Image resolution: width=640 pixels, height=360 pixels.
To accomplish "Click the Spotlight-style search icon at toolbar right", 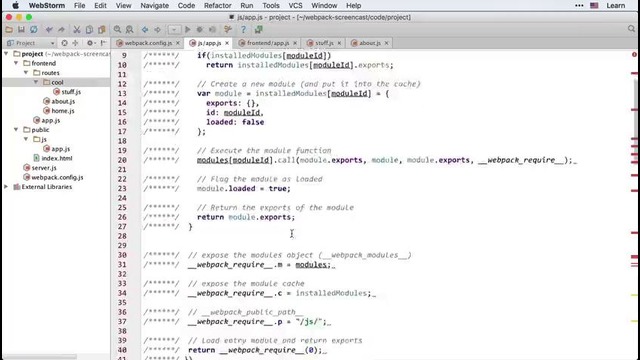I will [x=631, y=29].
